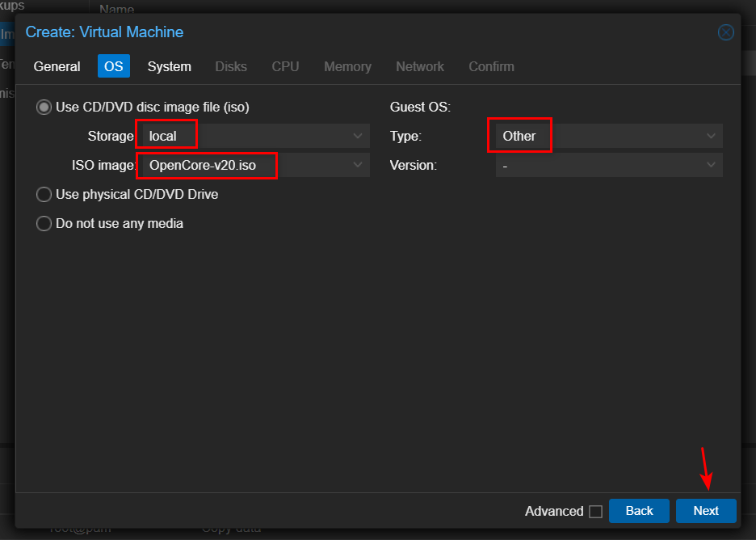Open the ISO image dropdown arrow
The height and width of the screenshot is (540, 756).
click(x=358, y=165)
